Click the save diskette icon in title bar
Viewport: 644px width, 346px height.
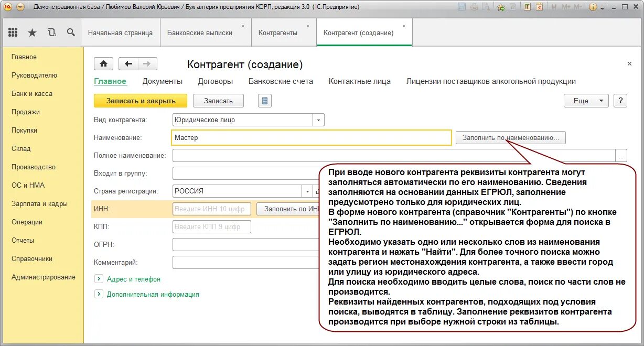click(x=462, y=7)
